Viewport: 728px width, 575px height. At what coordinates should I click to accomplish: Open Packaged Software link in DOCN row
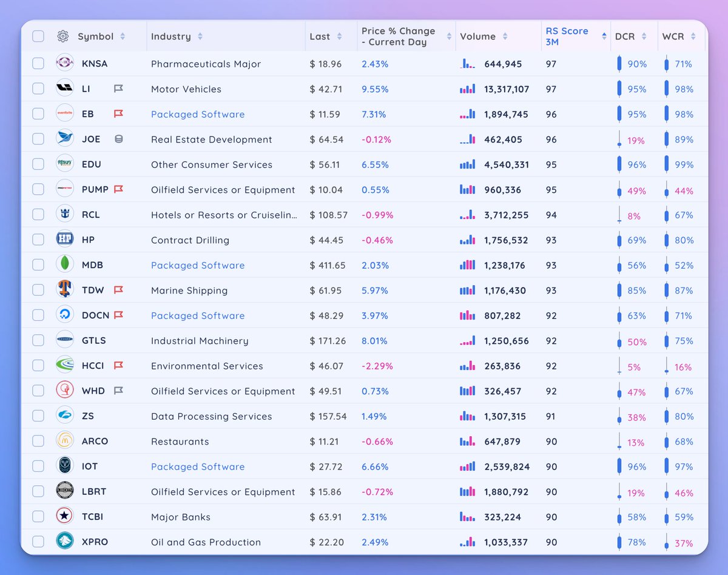point(198,315)
